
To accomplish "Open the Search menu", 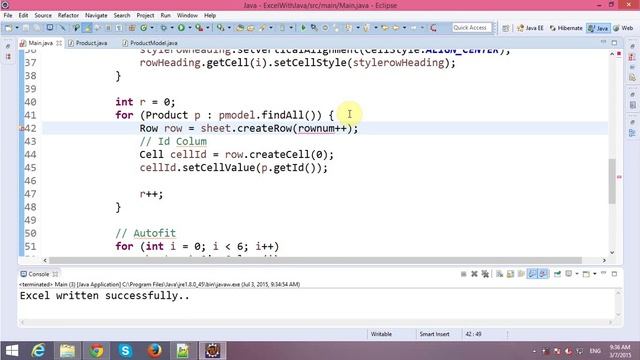I will pyautogui.click(x=122, y=16).
